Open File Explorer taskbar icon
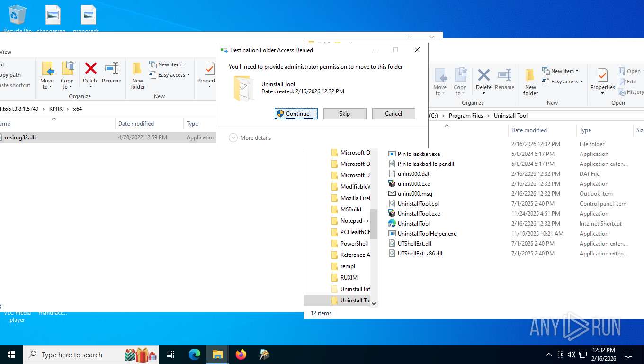The height and width of the screenshot is (364, 644). click(217, 355)
